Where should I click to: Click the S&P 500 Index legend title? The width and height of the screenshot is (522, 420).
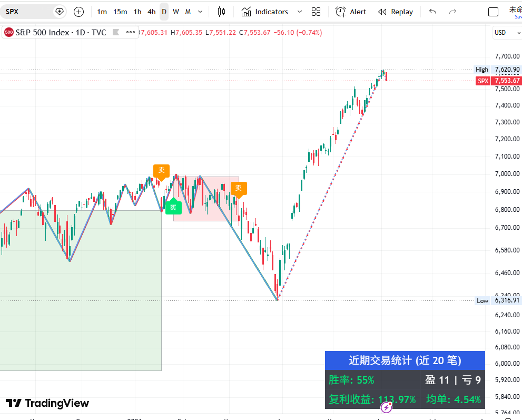click(x=61, y=32)
